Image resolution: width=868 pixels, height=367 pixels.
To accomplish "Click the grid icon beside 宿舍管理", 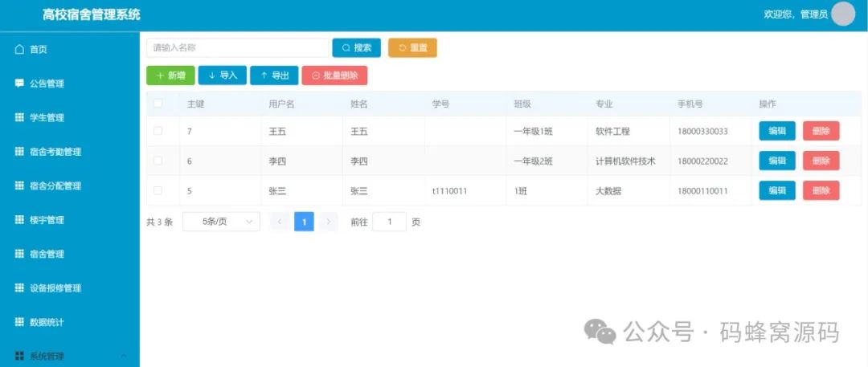I will 19,254.
